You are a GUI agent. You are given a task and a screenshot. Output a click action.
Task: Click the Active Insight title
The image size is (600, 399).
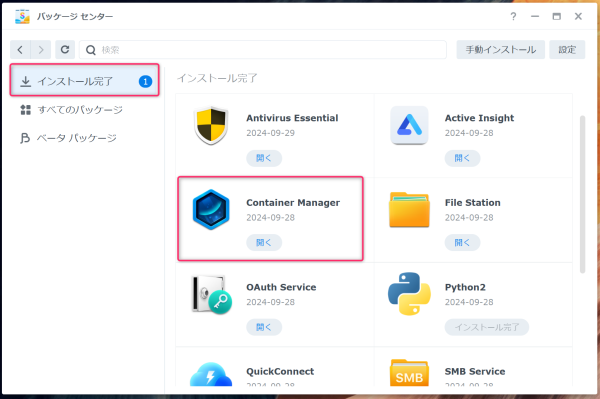pos(479,118)
